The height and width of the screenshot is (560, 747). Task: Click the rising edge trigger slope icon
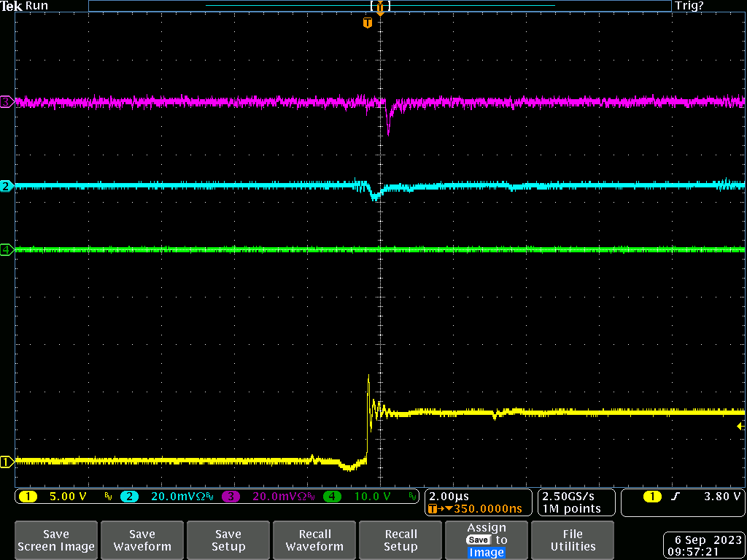(675, 497)
